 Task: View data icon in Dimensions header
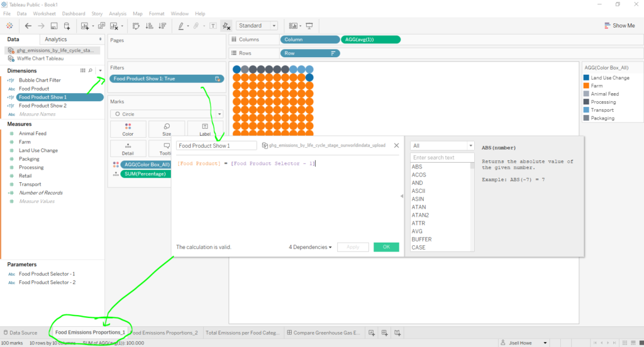point(82,70)
